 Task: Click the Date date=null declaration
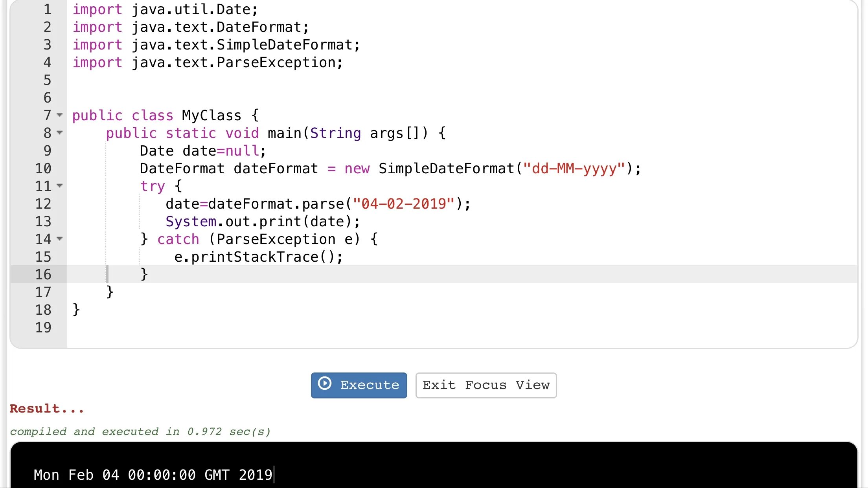point(203,151)
